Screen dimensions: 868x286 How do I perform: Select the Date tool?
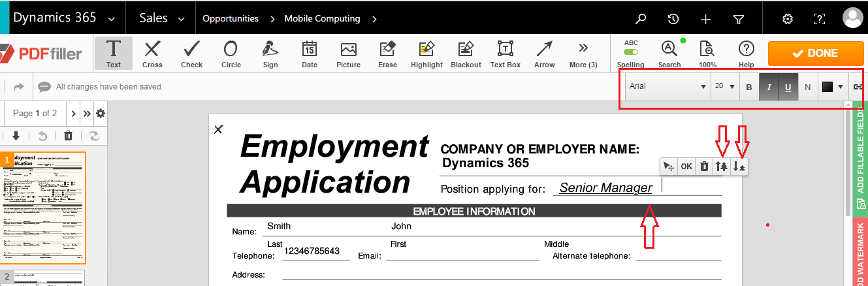(x=309, y=53)
